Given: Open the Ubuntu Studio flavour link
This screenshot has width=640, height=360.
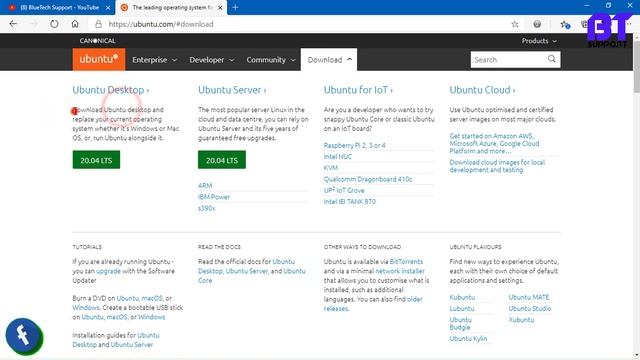Looking at the screenshot, I should point(530,309).
